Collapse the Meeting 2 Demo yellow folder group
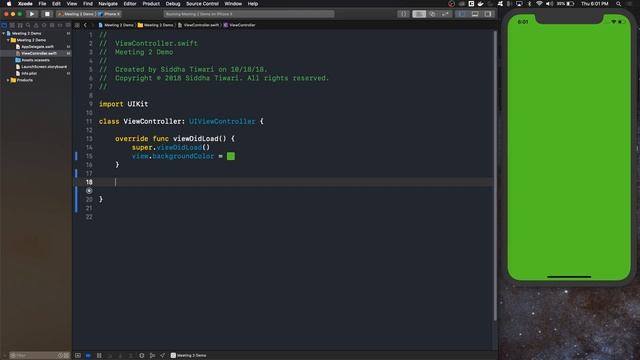The width and height of the screenshot is (640, 360). (x=8, y=40)
